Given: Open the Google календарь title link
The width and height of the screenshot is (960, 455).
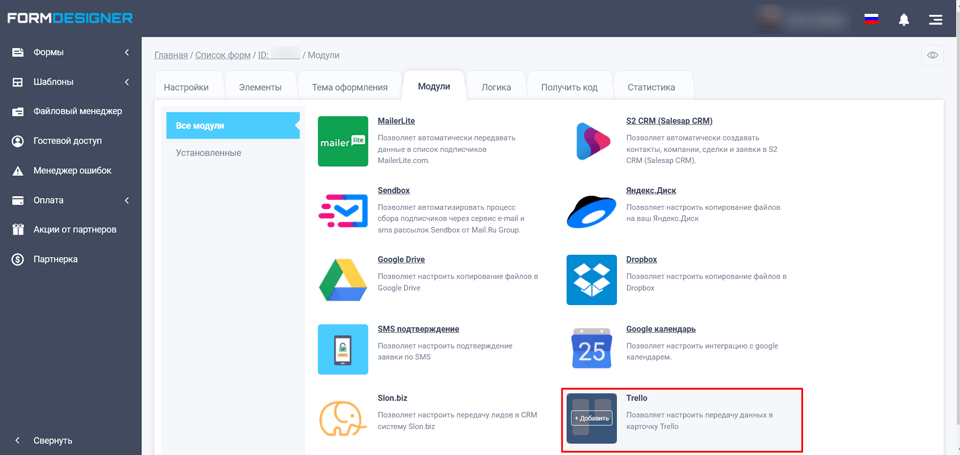Looking at the screenshot, I should click(x=661, y=329).
